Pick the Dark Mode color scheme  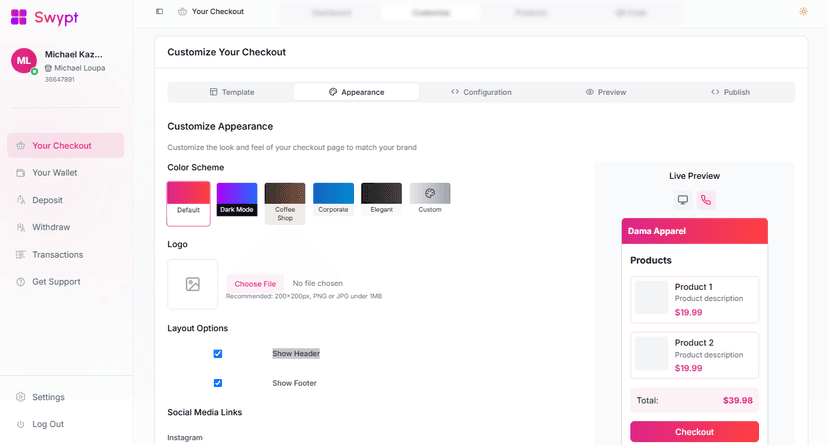point(237,199)
